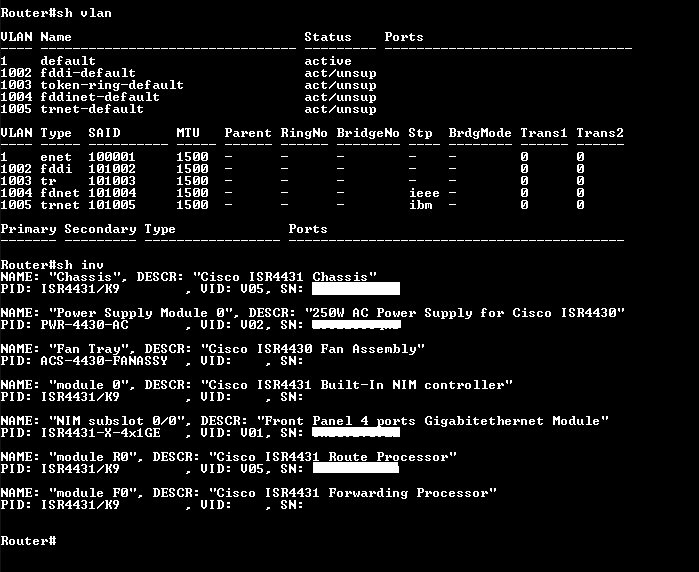Select the 'token-ring-default' VLAN name
The image size is (699, 572).
pos(112,85)
